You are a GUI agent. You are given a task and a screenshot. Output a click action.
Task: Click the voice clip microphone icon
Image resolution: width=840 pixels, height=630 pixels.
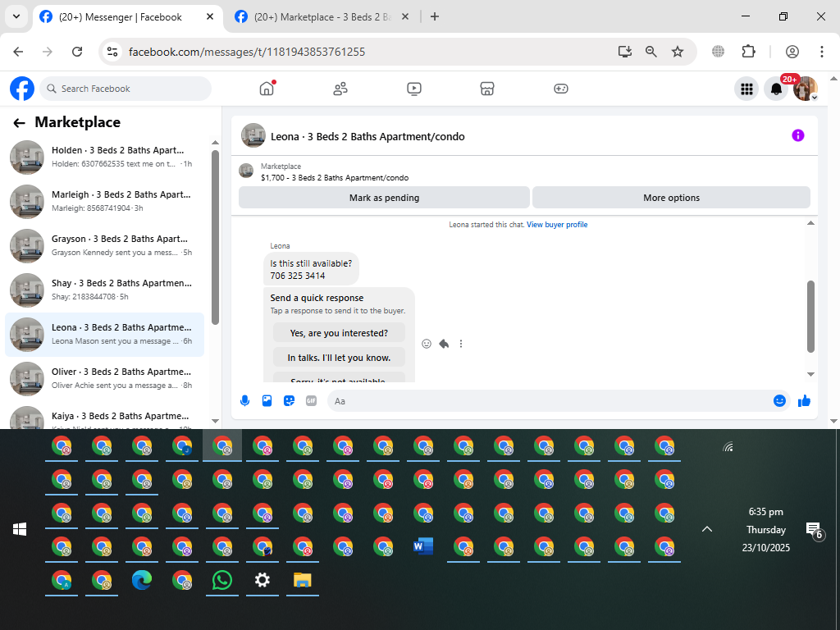tap(244, 400)
